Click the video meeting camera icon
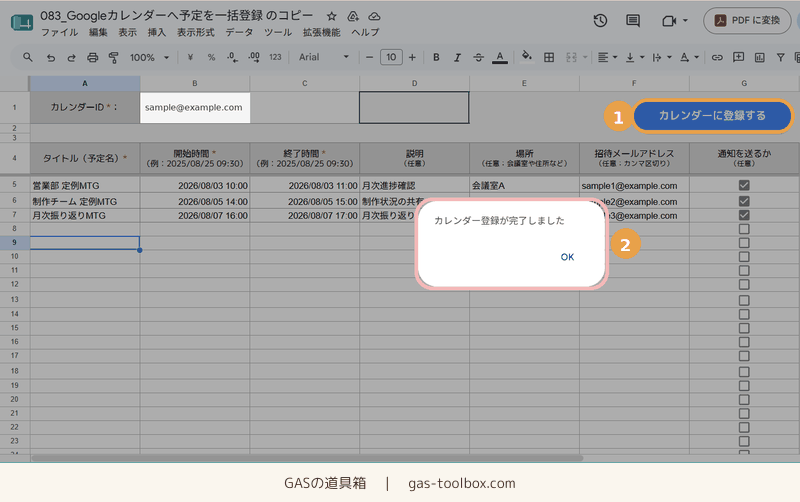 click(668, 20)
